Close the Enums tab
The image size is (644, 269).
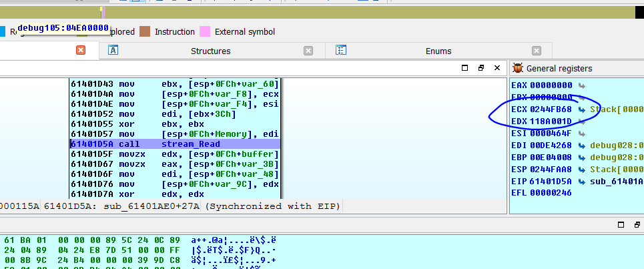pyautogui.click(x=536, y=51)
